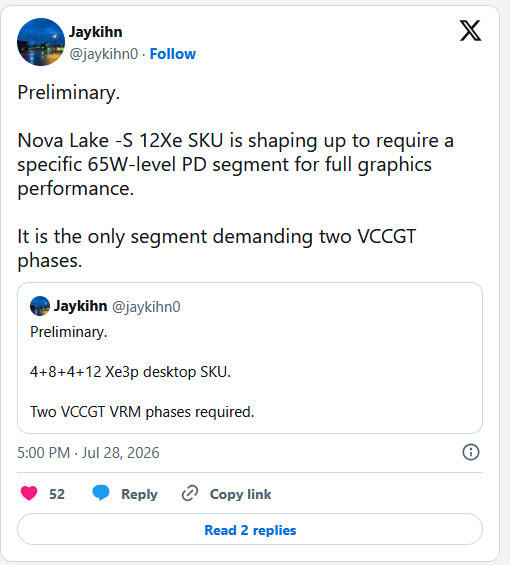Open the 5:00 PM Jul 28, 2026 timestamp
Viewport: 510px width, 565px height.
pyautogui.click(x=88, y=453)
